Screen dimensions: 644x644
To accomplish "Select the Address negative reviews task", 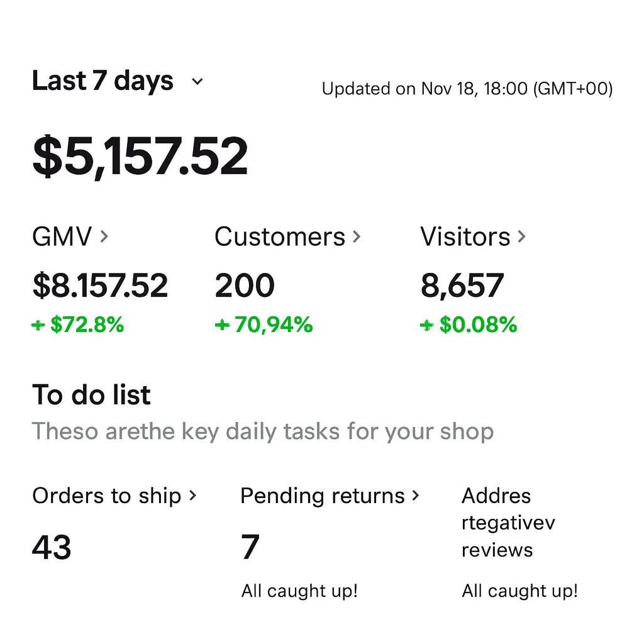I will click(x=508, y=523).
